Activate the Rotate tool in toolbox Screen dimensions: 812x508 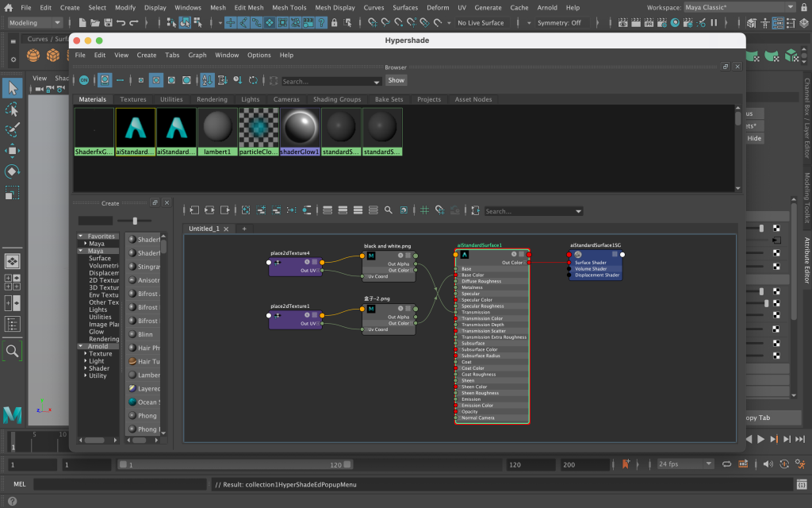tap(12, 171)
